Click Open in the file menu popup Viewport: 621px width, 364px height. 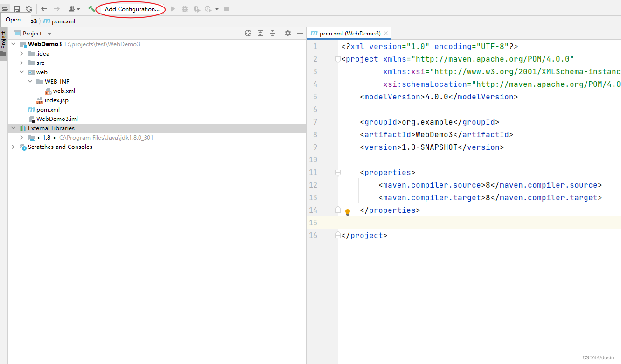click(15, 20)
